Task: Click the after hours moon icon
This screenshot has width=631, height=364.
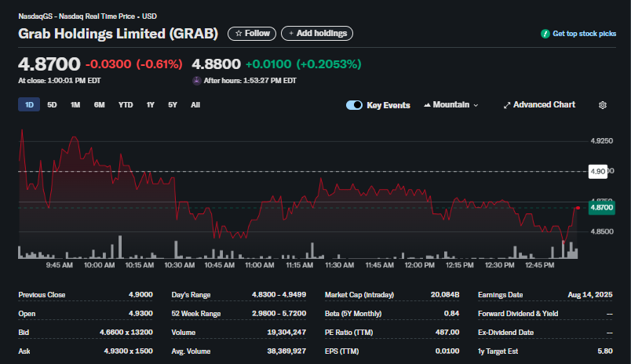Action: pyautogui.click(x=196, y=81)
